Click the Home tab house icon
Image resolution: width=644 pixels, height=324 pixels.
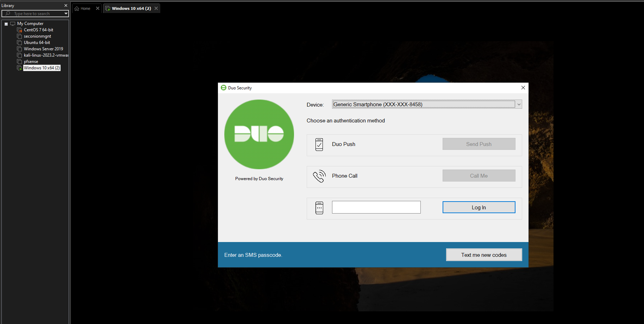tap(77, 8)
